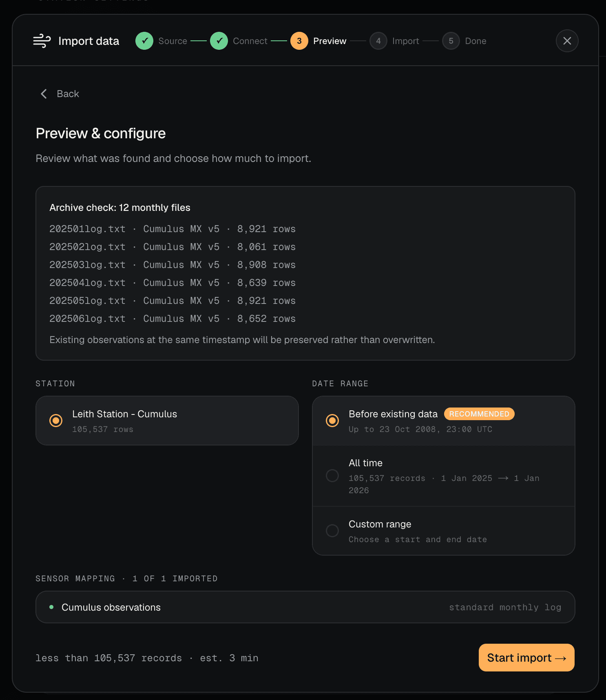The image size is (606, 700).
Task: Open the Source step label
Action: point(173,41)
